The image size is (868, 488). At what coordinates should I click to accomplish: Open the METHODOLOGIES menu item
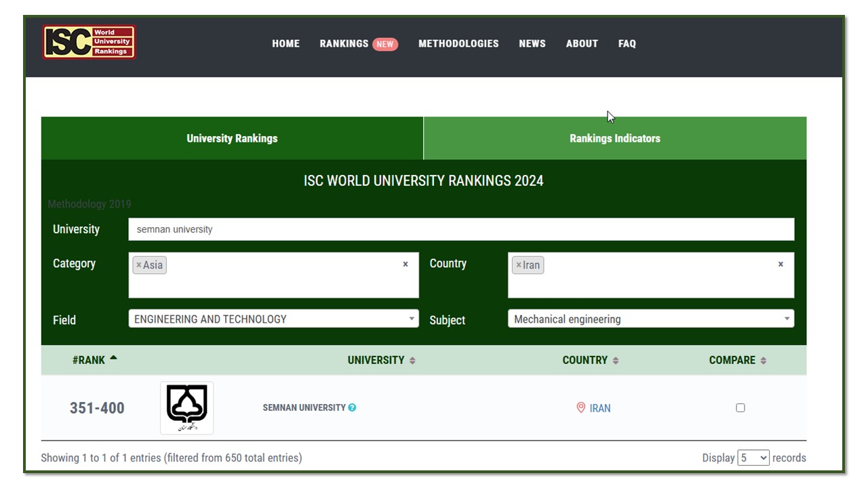(458, 43)
